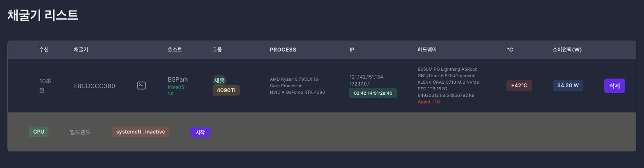Click the systemctl : inactive status badge
The height and width of the screenshot is (168, 644).
(x=141, y=132)
